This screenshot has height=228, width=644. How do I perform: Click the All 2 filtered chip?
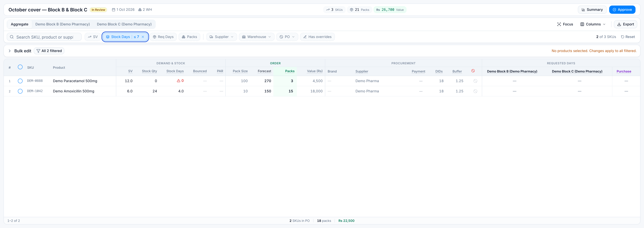coord(49,51)
